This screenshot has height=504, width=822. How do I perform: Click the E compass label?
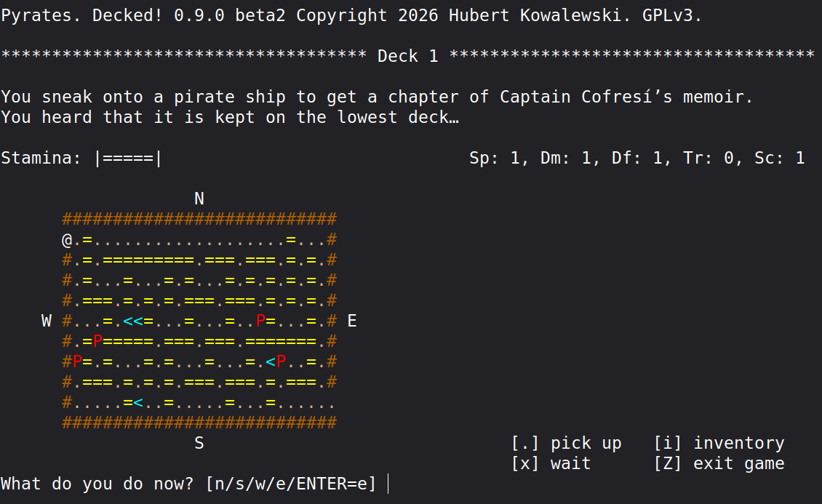pos(352,321)
